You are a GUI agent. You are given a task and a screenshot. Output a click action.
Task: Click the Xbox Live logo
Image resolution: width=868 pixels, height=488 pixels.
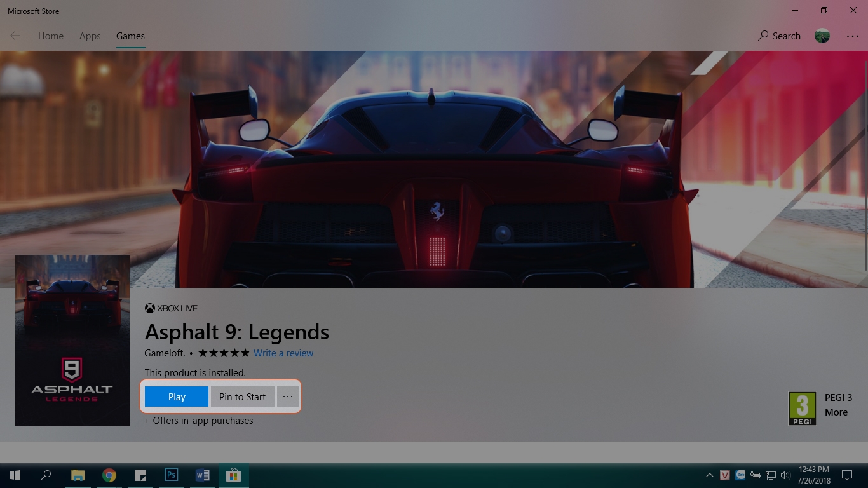[x=171, y=308]
